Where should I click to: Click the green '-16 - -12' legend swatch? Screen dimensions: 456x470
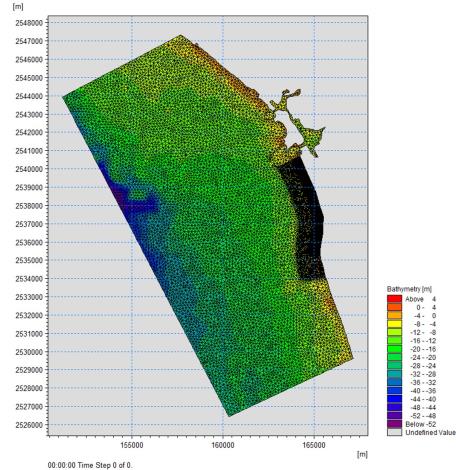[x=394, y=340]
